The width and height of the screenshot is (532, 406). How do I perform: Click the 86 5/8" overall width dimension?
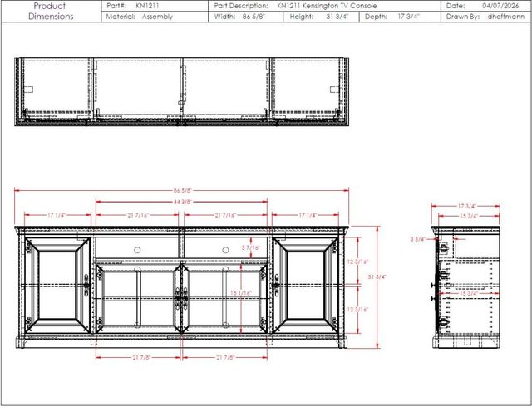pos(183,190)
